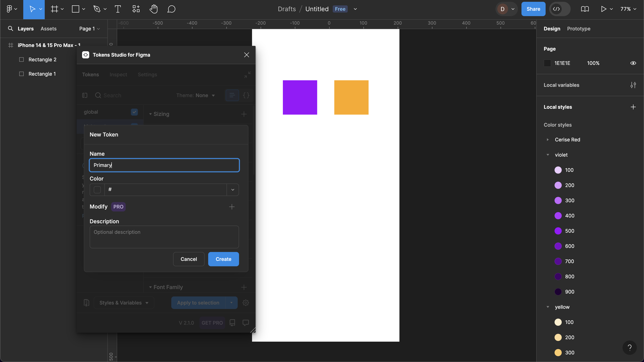This screenshot has height=362, width=644.
Task: Toggle page background visibility eye
Action: click(633, 63)
